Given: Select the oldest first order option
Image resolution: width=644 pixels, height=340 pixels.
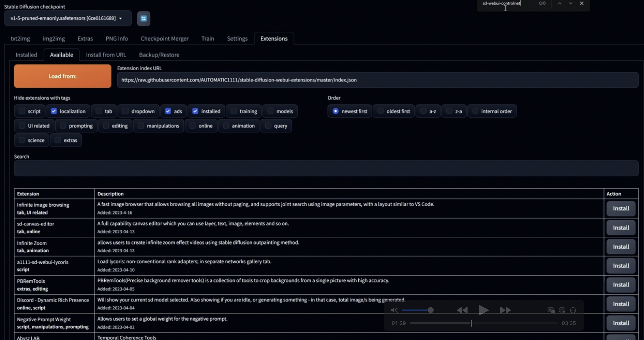Looking at the screenshot, I should (x=380, y=111).
